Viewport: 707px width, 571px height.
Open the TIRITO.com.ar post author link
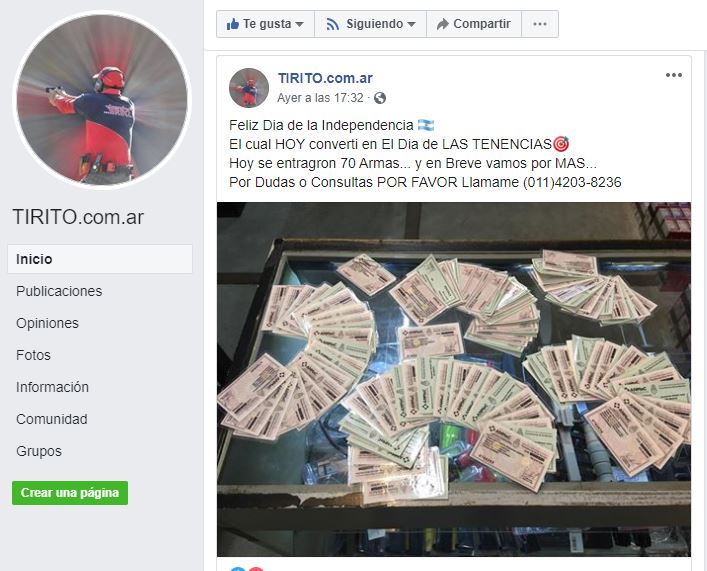point(325,78)
